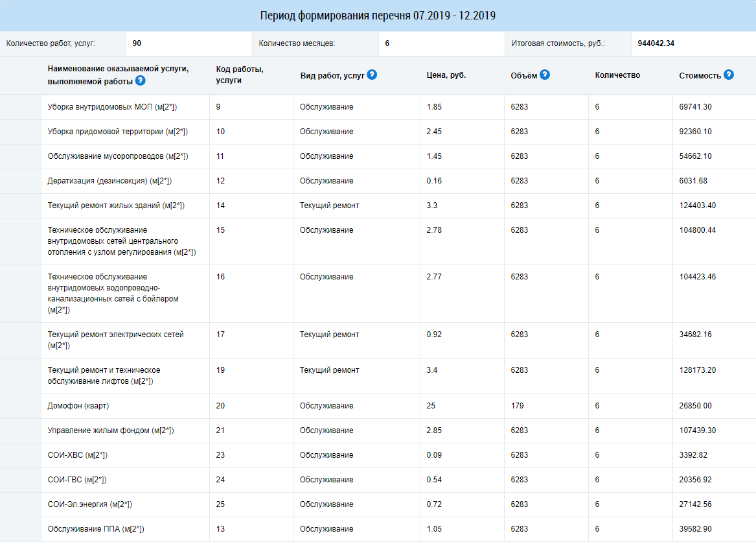Click price value 1.85
Viewport: 756px width, 542px height.
(x=434, y=107)
